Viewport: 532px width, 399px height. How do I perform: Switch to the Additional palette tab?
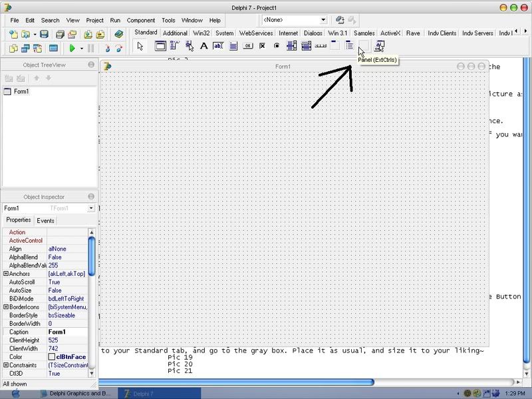tap(175, 33)
